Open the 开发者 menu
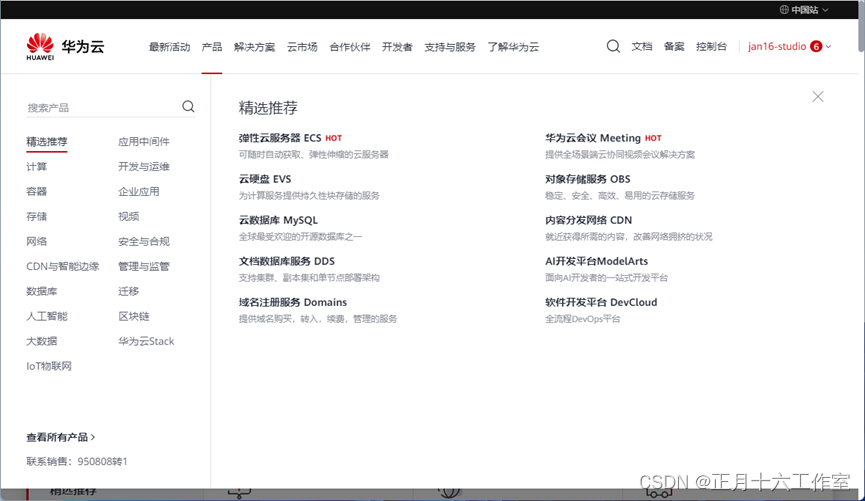Screen dimensions: 865x501 [x=397, y=47]
